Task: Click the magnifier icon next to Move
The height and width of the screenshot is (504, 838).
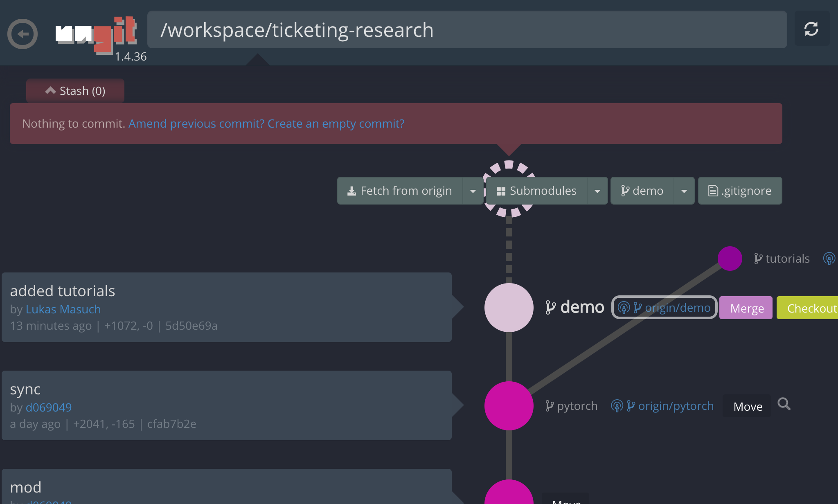Action: [x=784, y=404]
